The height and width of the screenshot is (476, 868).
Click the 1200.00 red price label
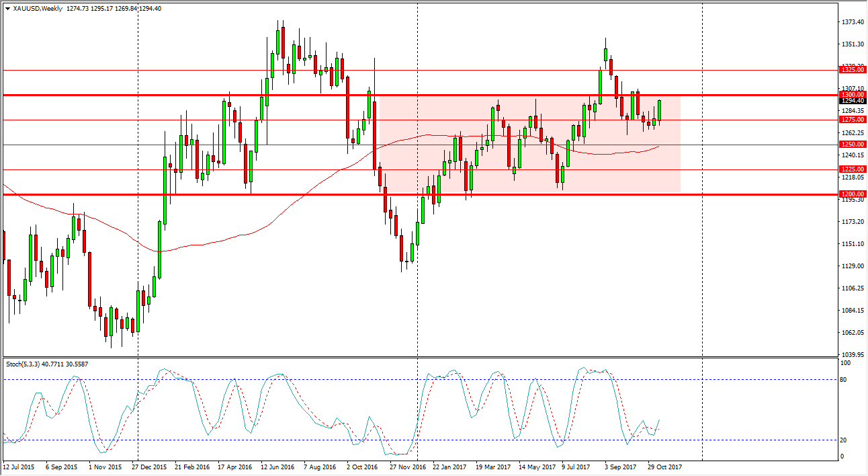[x=852, y=194]
